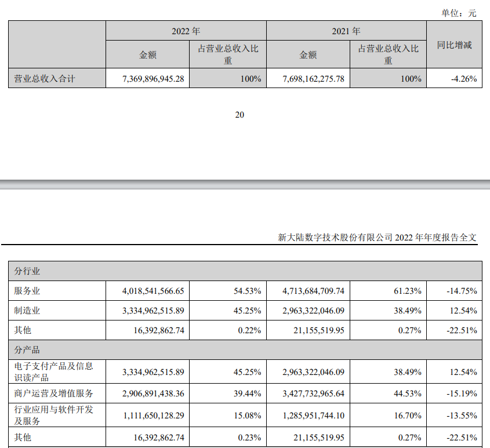Click the 单位：元 unit label
The width and height of the screenshot is (490, 448).
pyautogui.click(x=459, y=13)
